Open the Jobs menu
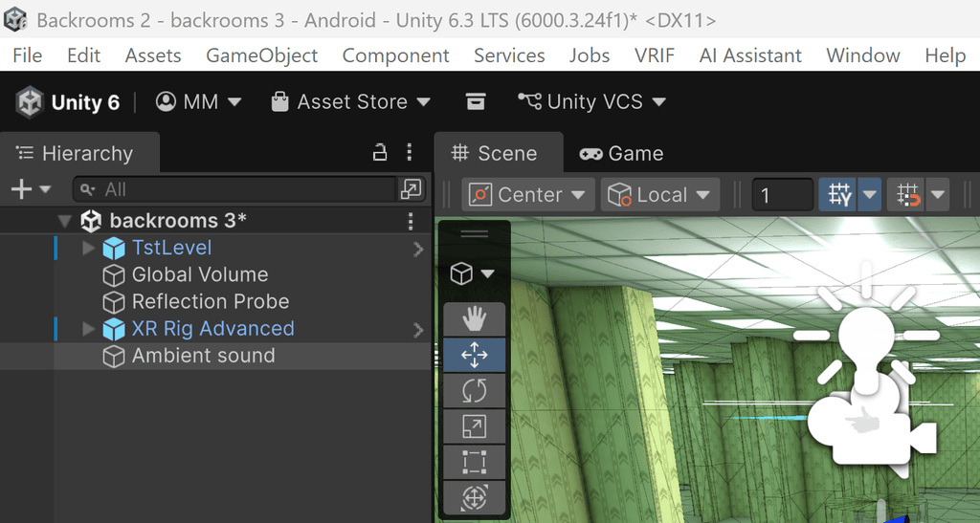 (x=590, y=55)
